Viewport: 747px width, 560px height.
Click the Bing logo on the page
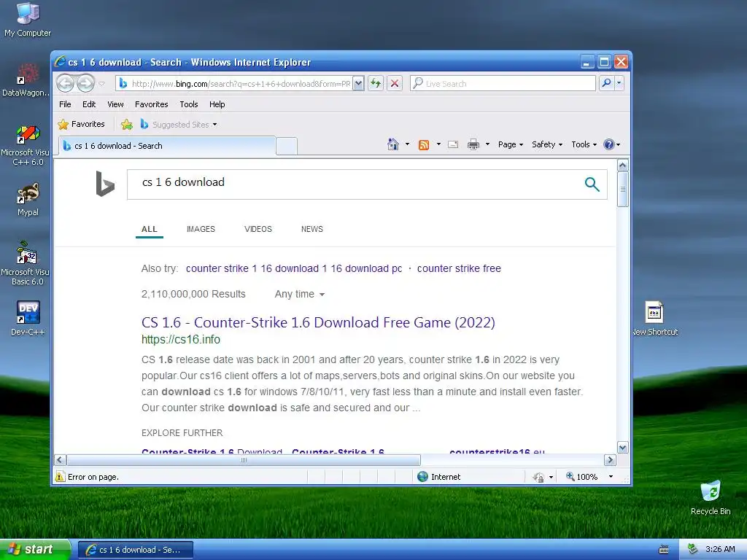tap(105, 184)
